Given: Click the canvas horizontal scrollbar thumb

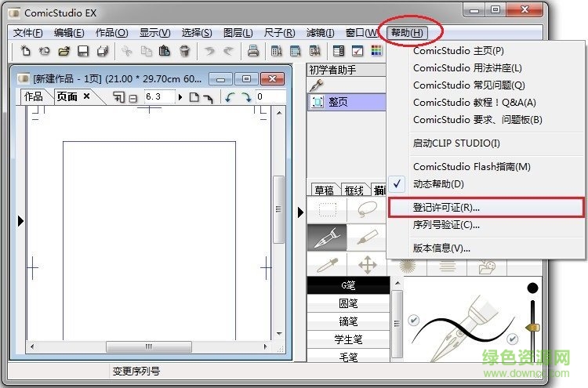Looking at the screenshot, I should (x=149, y=346).
